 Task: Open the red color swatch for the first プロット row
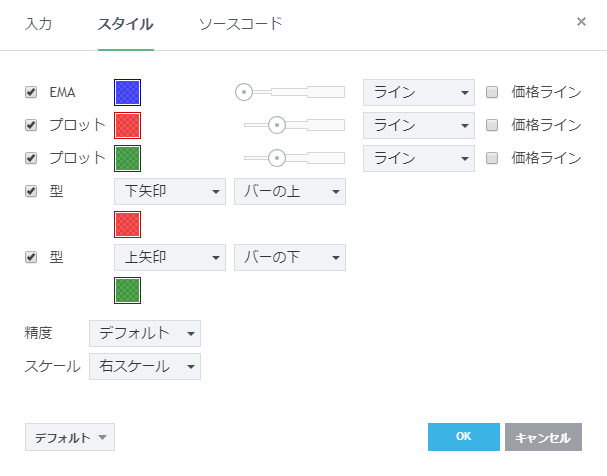tap(128, 125)
